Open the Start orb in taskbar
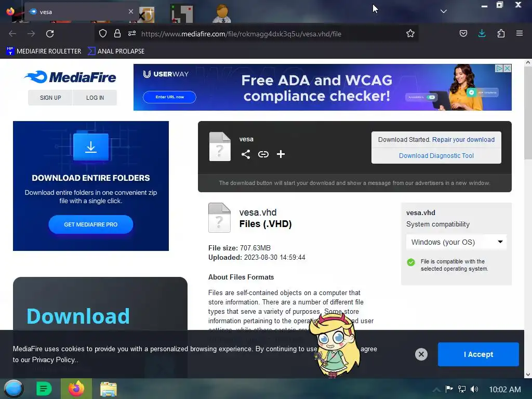Screen dimensions: 532x399 [14, 389]
